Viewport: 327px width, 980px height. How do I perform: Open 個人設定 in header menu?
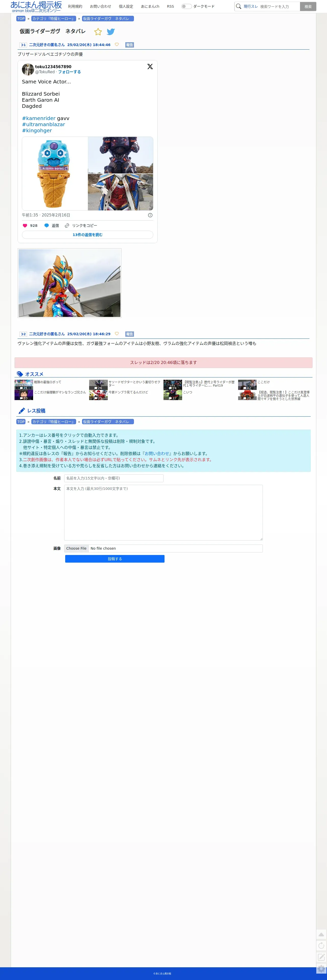tap(126, 6)
